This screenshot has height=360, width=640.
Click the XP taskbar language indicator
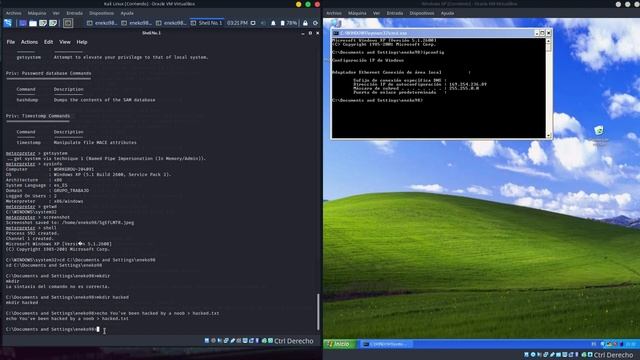[x=594, y=344]
